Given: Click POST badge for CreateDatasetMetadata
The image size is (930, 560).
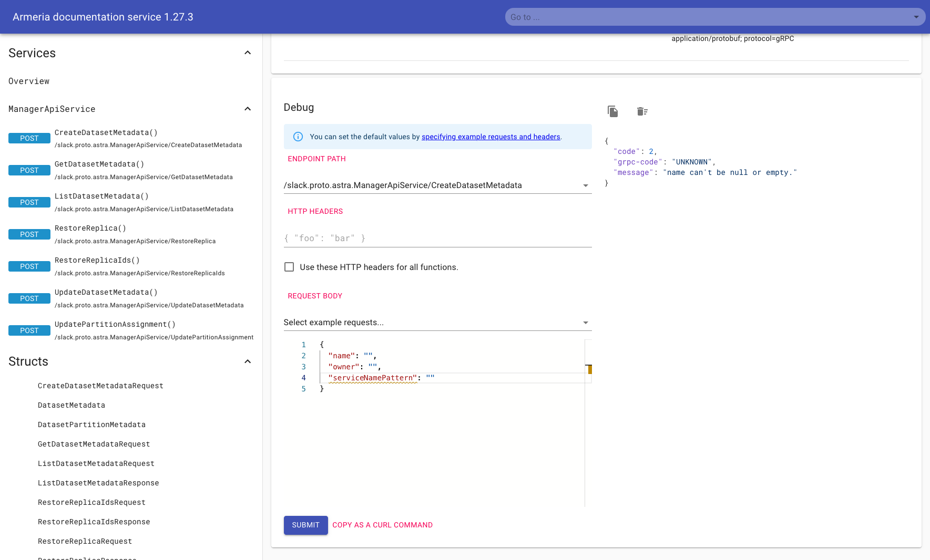Looking at the screenshot, I should coord(29,138).
